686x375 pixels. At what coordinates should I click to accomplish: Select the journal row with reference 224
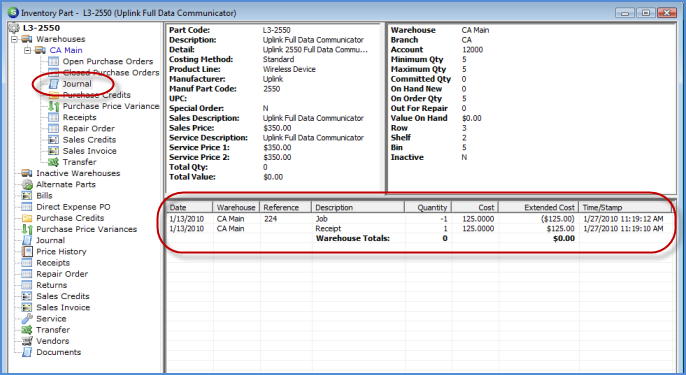click(x=419, y=219)
